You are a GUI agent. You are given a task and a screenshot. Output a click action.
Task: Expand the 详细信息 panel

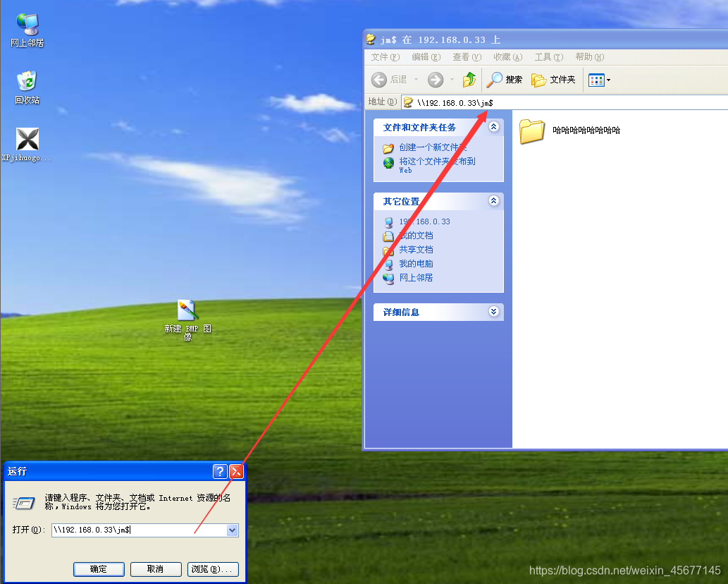pos(493,311)
